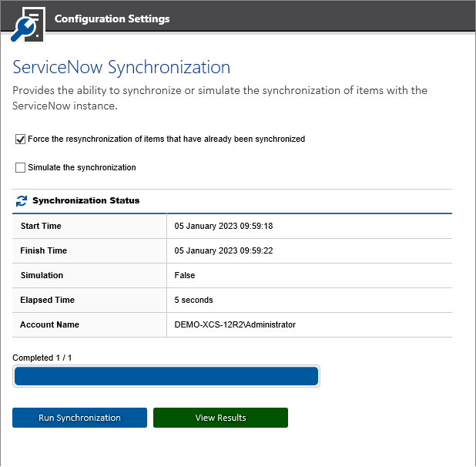476x467 pixels.
Task: Select the Configuration Settings header title
Action: (112, 18)
